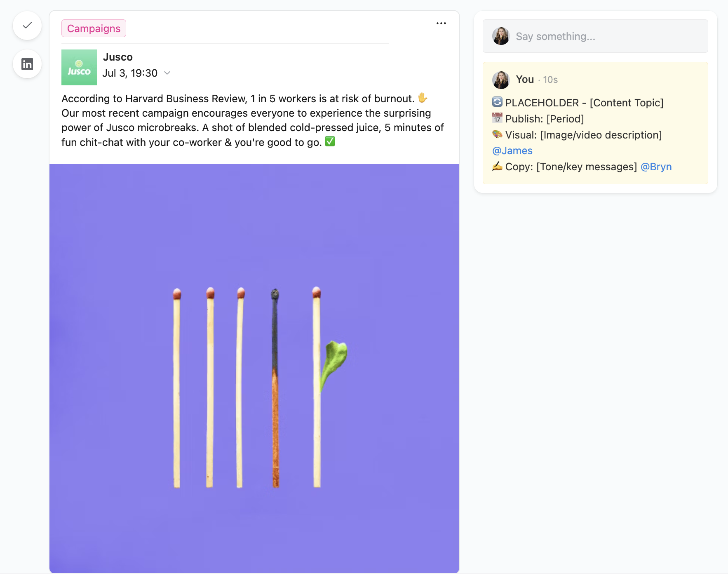The width and height of the screenshot is (728, 578).
Task: Click the PLACEHOLDER comment text line
Action: pyautogui.click(x=584, y=103)
